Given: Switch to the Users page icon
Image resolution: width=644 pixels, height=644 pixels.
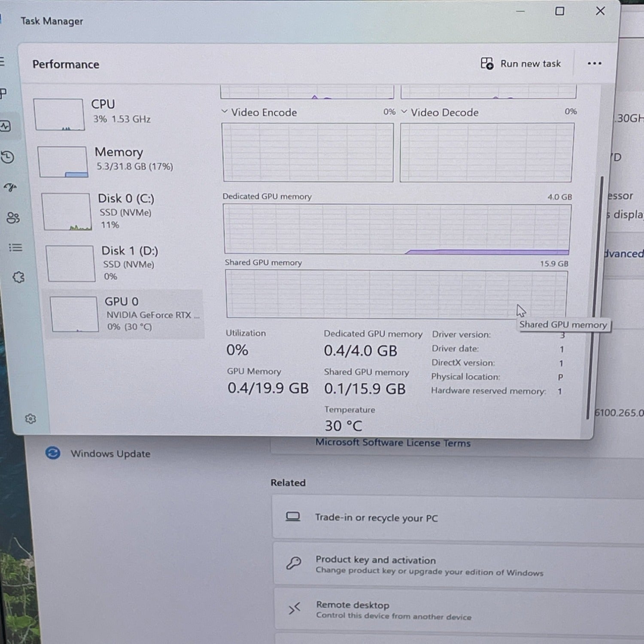Looking at the screenshot, I should 13,218.
